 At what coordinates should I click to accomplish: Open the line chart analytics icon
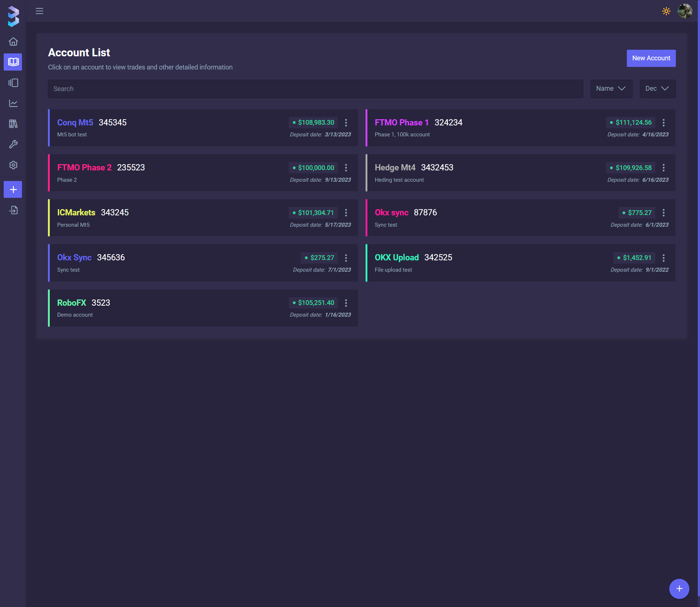click(x=13, y=103)
